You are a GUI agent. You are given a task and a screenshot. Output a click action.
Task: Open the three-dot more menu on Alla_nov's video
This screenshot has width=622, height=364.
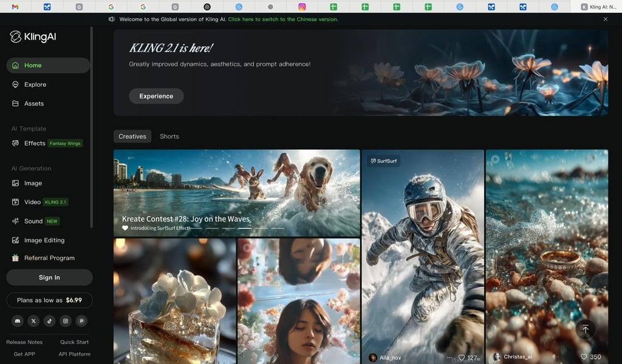449,357
